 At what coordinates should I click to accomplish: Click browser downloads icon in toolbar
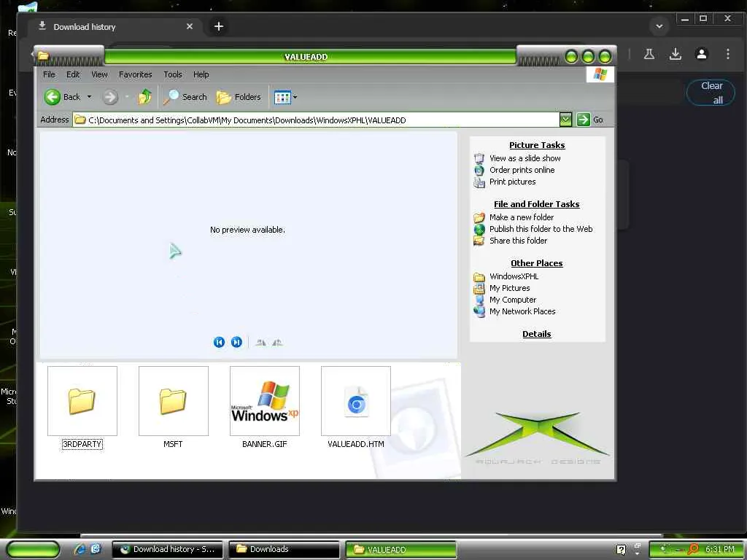[x=675, y=54]
